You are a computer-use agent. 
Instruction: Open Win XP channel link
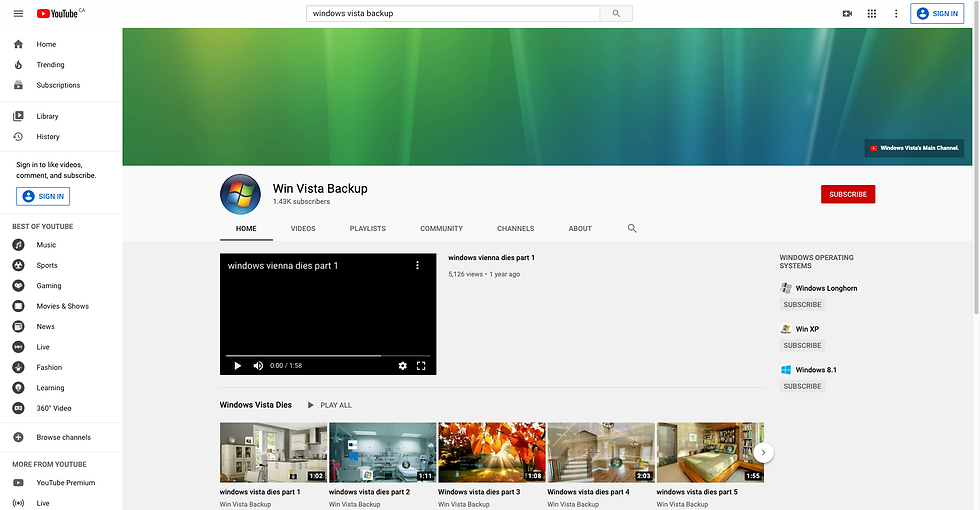click(x=807, y=329)
